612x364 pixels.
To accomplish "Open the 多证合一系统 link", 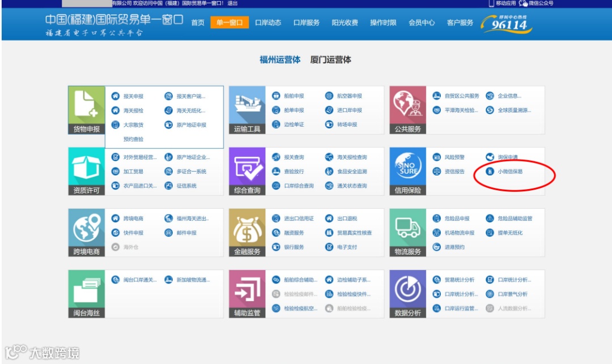I will click(x=192, y=172).
